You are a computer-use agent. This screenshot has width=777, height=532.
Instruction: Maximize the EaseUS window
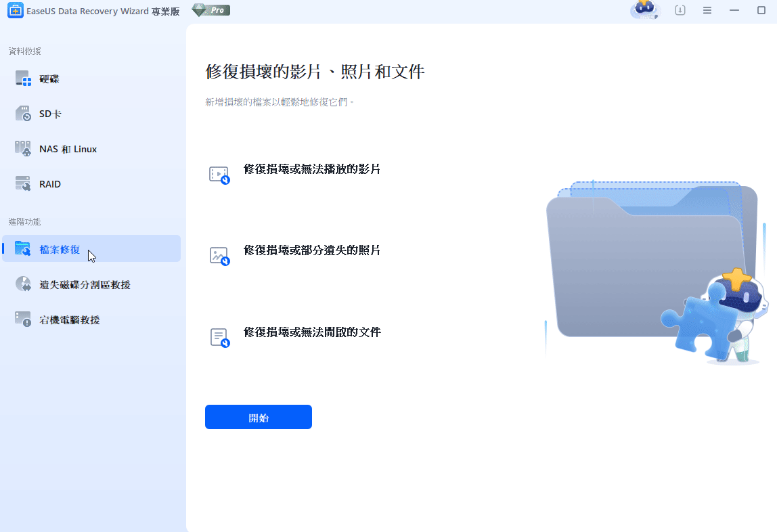(761, 10)
